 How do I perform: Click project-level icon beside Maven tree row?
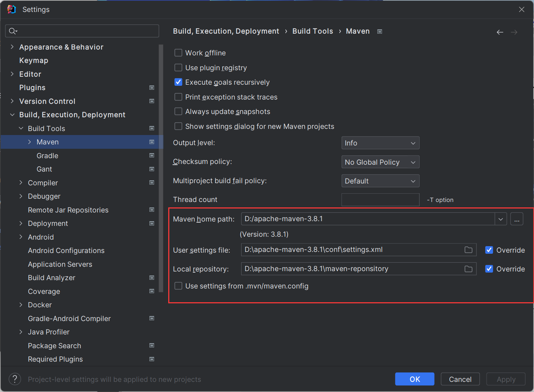(x=152, y=142)
